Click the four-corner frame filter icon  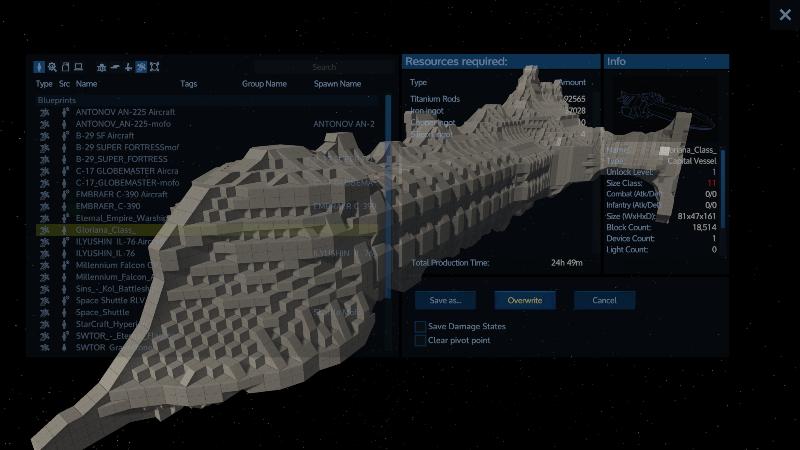[x=155, y=67]
